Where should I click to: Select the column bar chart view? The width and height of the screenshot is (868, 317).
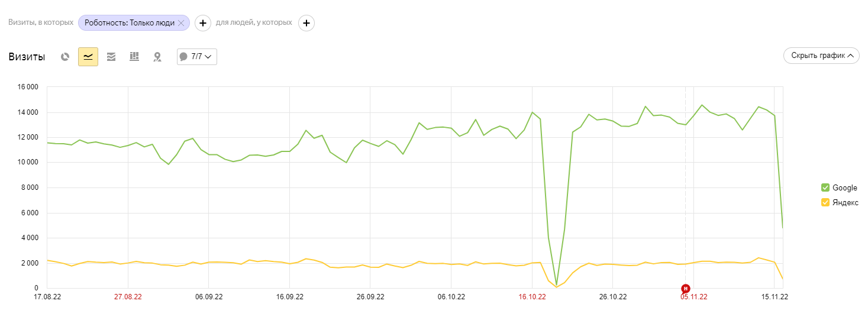click(134, 57)
